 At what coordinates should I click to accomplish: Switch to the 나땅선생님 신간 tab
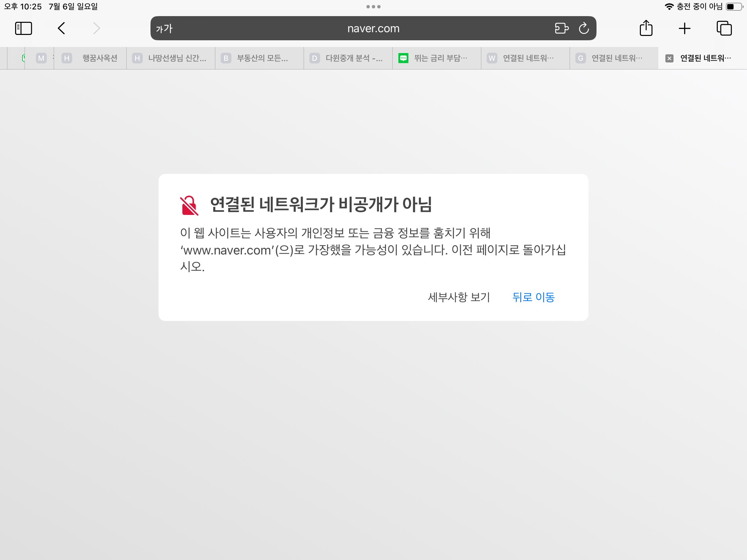click(177, 58)
